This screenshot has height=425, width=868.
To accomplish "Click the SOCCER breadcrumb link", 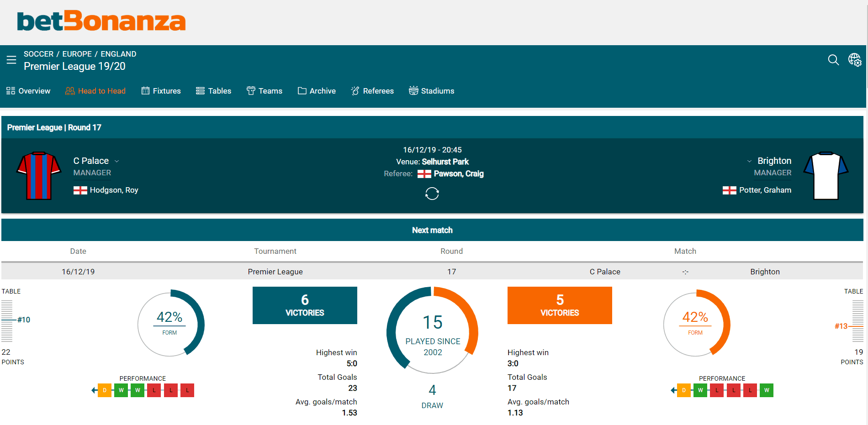I will click(38, 54).
